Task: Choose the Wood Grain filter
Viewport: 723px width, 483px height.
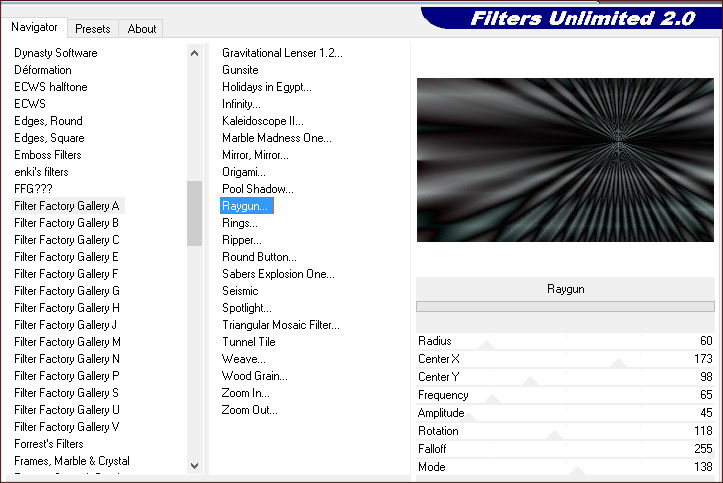Action: coord(255,377)
